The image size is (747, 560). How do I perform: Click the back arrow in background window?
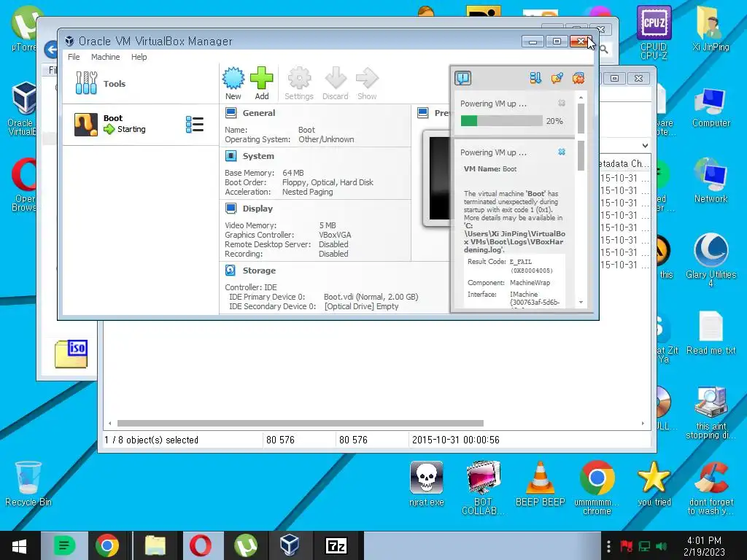[x=51, y=49]
